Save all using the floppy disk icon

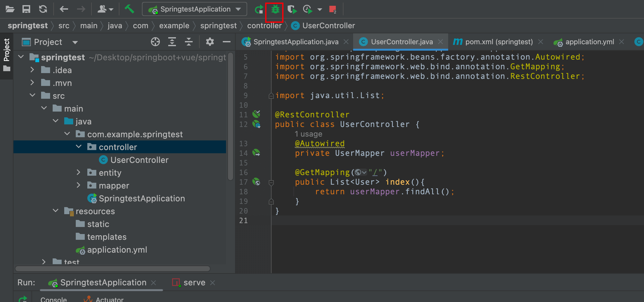26,9
